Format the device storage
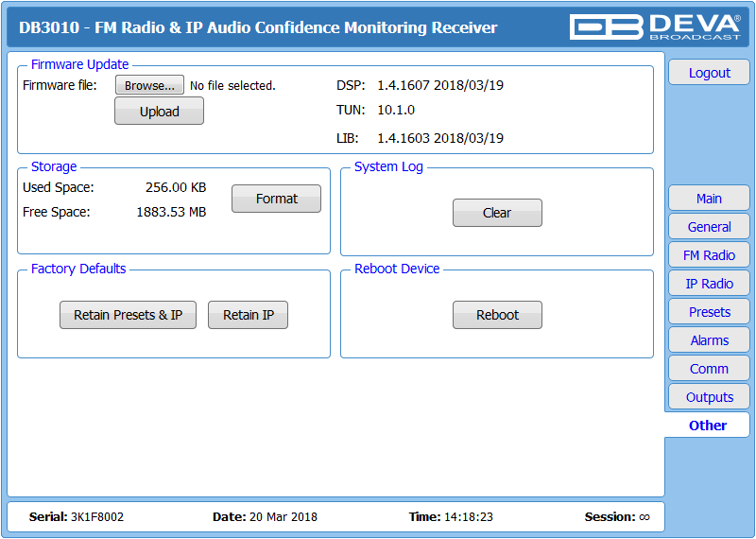Viewport: 756px width, 539px height. coord(276,199)
